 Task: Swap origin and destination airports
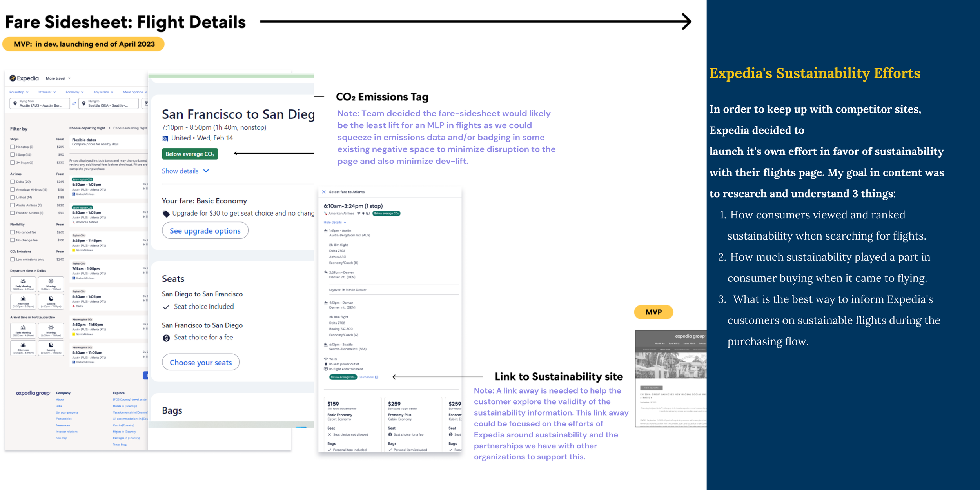coord(74,103)
